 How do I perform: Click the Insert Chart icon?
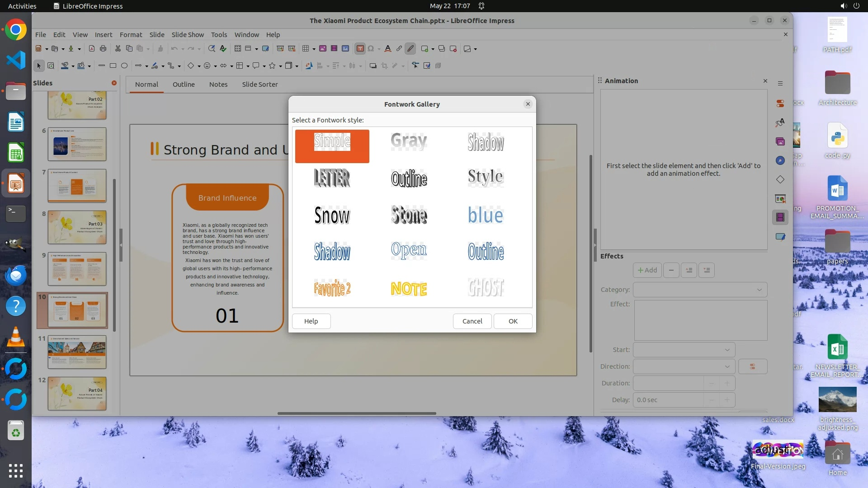[345, 49]
